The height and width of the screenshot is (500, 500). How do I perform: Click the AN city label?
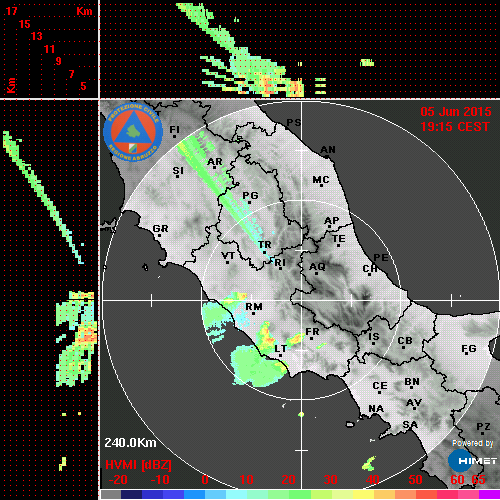point(328,150)
